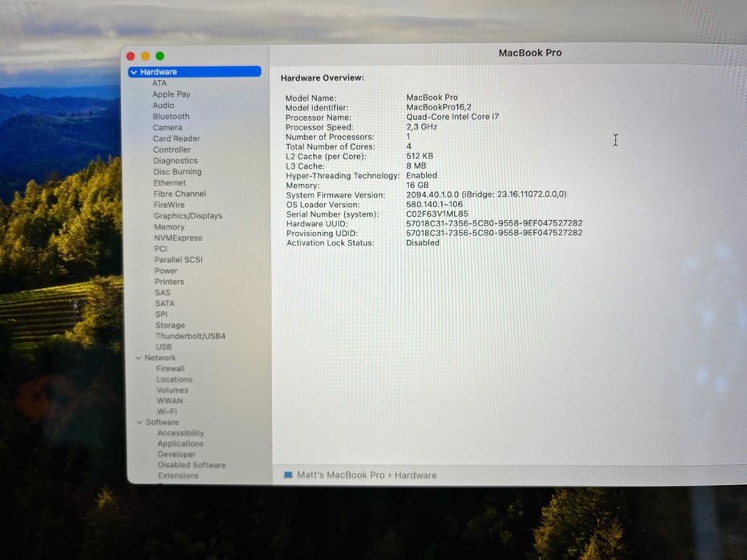The image size is (747, 560).
Task: Open Firewall under Network
Action: pyautogui.click(x=171, y=369)
